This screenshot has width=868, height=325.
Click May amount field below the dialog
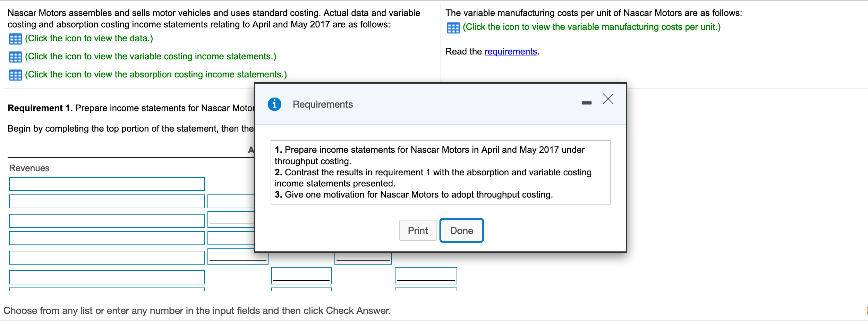pyautogui.click(x=363, y=258)
